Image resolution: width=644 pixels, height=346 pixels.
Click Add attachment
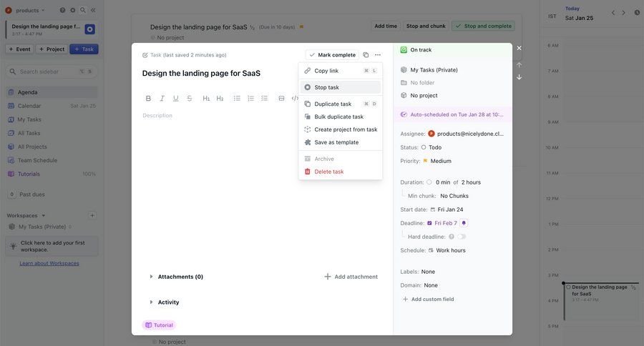point(351,277)
